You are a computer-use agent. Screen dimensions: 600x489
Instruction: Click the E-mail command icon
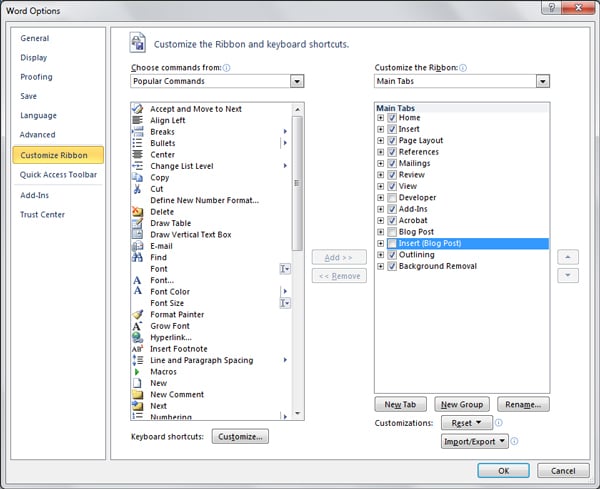pyautogui.click(x=137, y=246)
